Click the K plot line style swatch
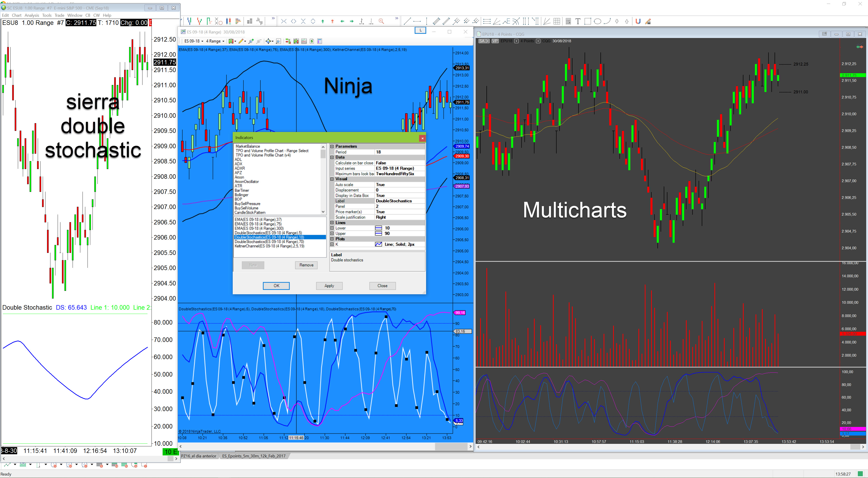This screenshot has width=868, height=478. click(x=378, y=244)
